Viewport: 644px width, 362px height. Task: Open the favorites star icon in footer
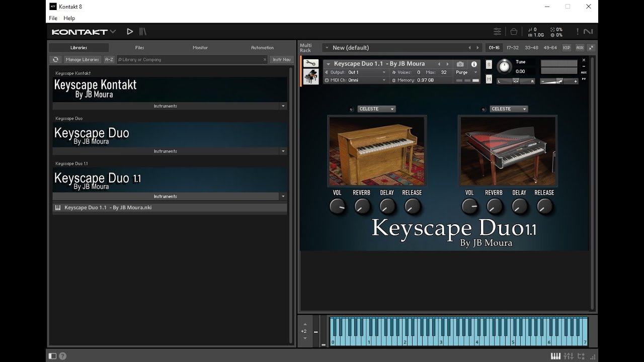point(580,356)
